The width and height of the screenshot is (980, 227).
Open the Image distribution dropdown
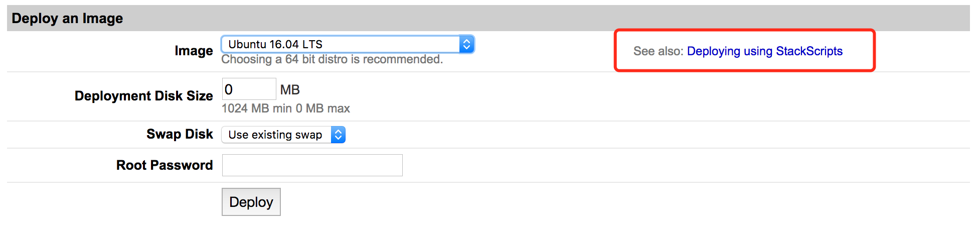pos(348,44)
